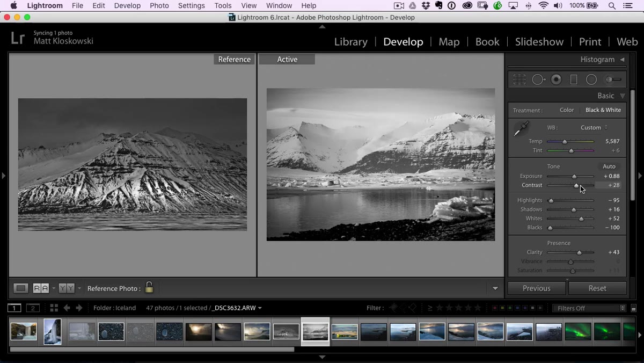Filter by rejected status flag icon
The width and height of the screenshot is (644, 363).
click(413, 308)
